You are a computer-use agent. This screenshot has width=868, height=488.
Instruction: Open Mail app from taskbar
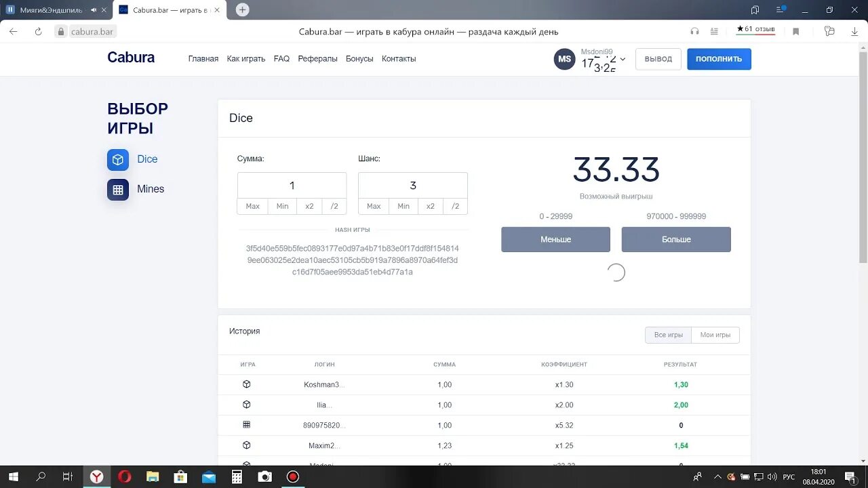(209, 476)
